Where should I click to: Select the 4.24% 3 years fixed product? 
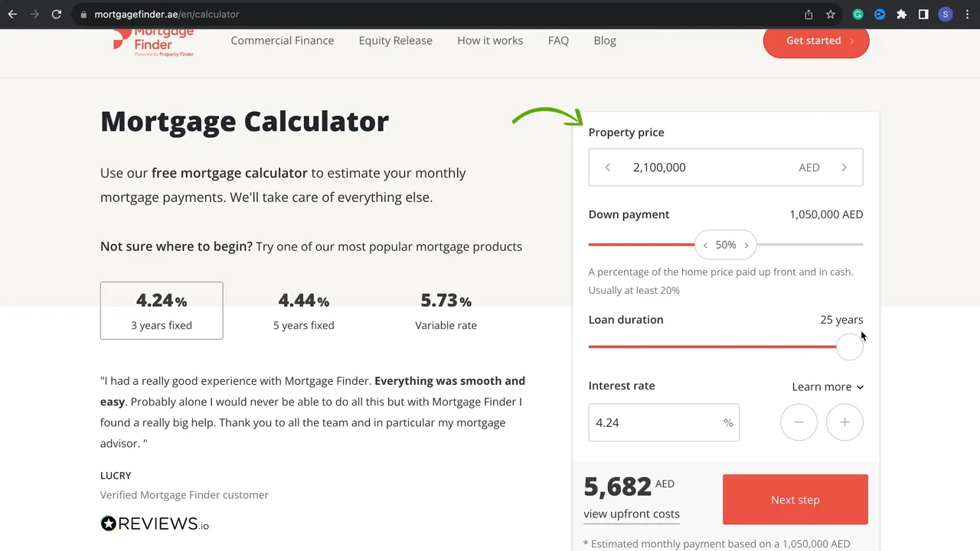click(162, 311)
